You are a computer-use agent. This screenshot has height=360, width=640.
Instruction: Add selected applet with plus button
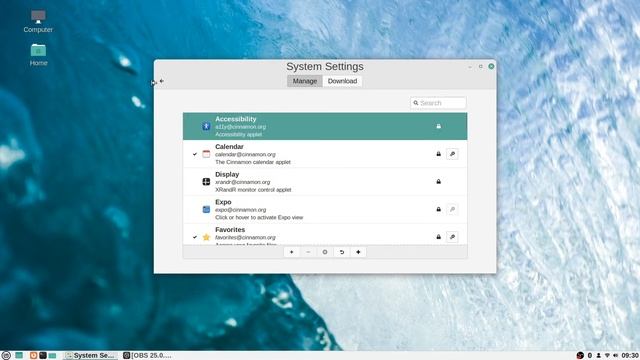click(x=291, y=252)
